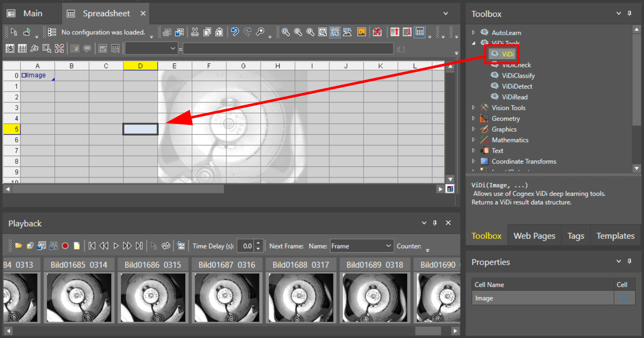Click the scissors Cut icon
This screenshot has height=338, width=644.
point(195,32)
